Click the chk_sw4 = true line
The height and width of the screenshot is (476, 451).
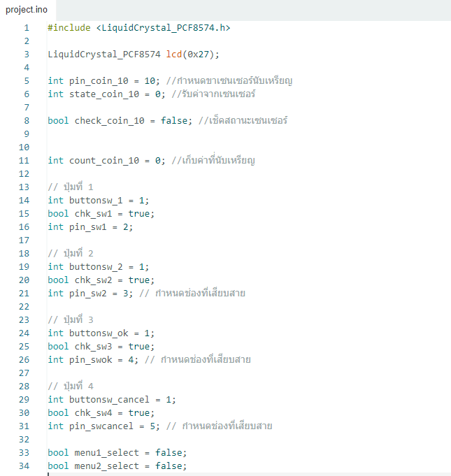101,413
